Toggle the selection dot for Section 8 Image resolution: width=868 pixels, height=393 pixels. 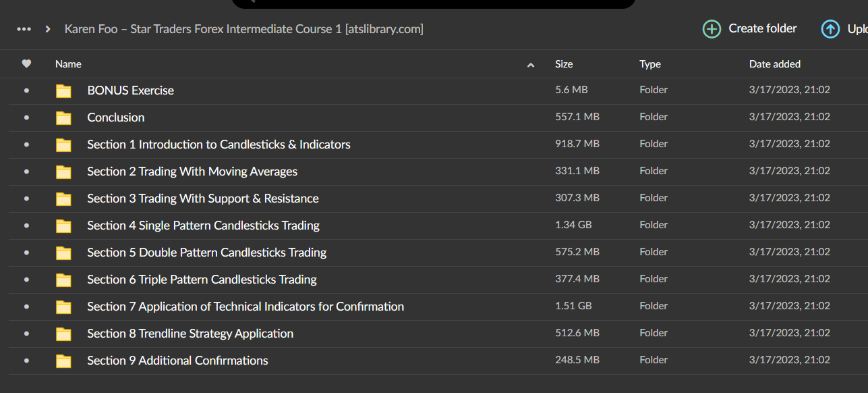click(26, 333)
